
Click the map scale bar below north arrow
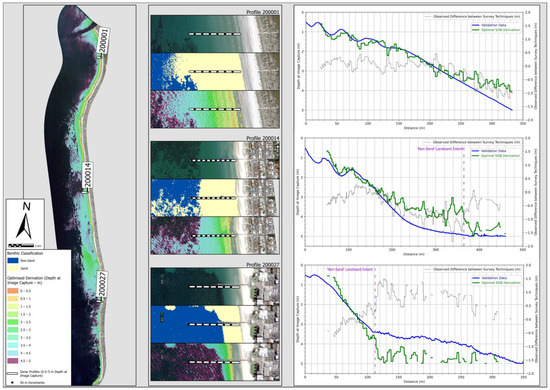21,245
